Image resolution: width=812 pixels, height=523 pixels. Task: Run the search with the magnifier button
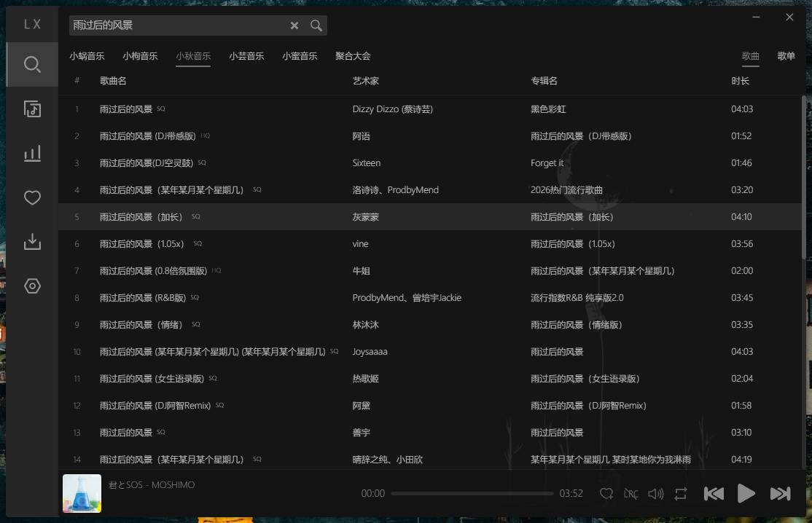316,25
